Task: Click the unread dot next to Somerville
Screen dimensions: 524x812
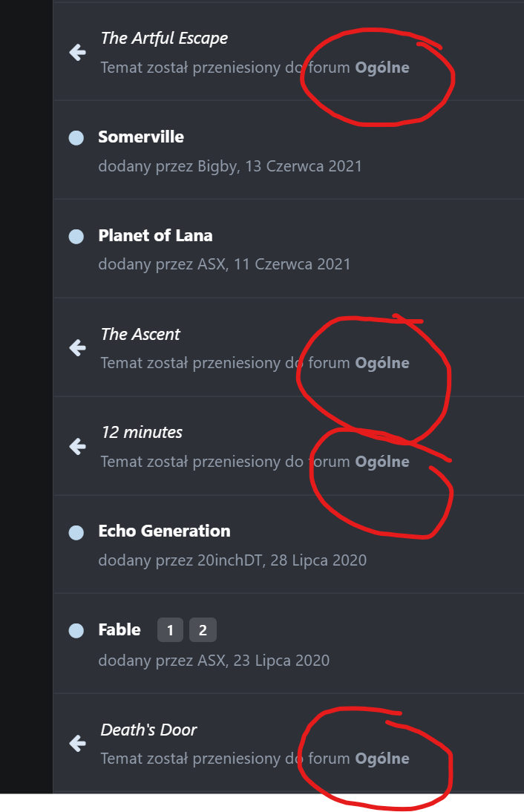Action: click(x=76, y=138)
